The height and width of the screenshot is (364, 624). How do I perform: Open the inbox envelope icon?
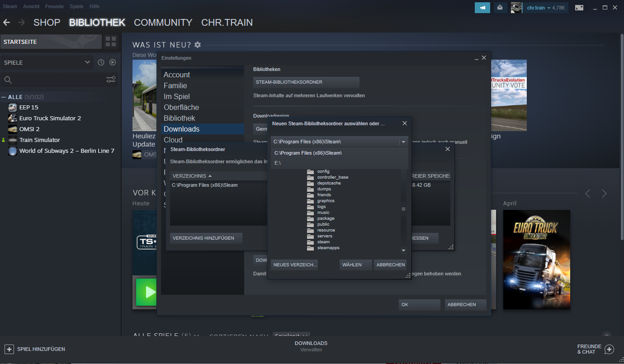[x=500, y=8]
